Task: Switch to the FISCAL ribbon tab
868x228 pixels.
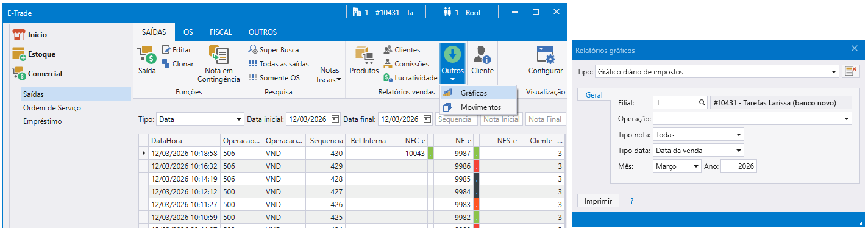Action: pyautogui.click(x=221, y=32)
